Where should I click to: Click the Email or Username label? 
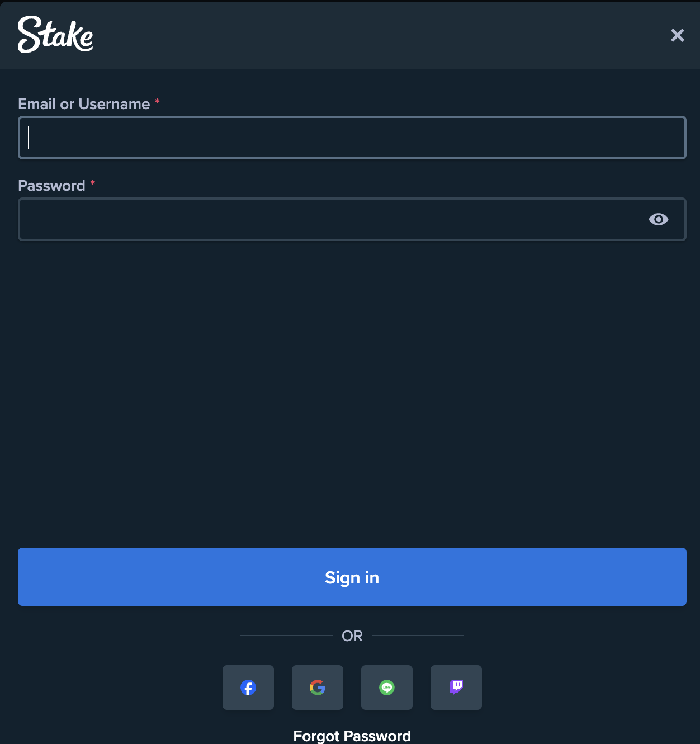(x=84, y=104)
